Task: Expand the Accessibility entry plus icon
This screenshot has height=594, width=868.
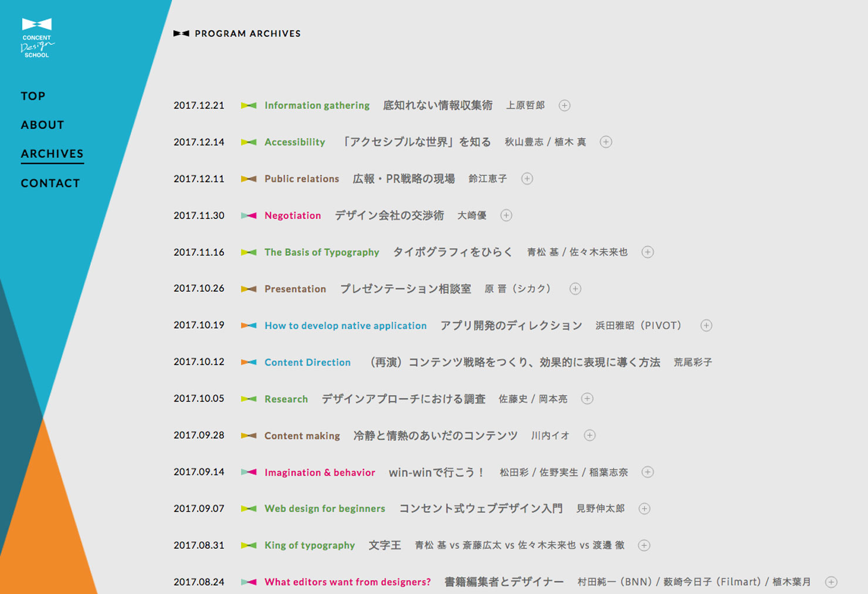Action: tap(606, 142)
